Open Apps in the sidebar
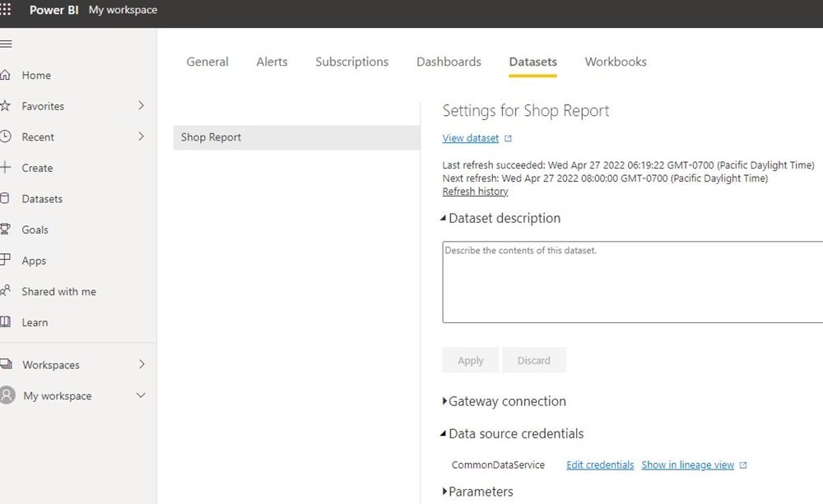 [x=34, y=261]
